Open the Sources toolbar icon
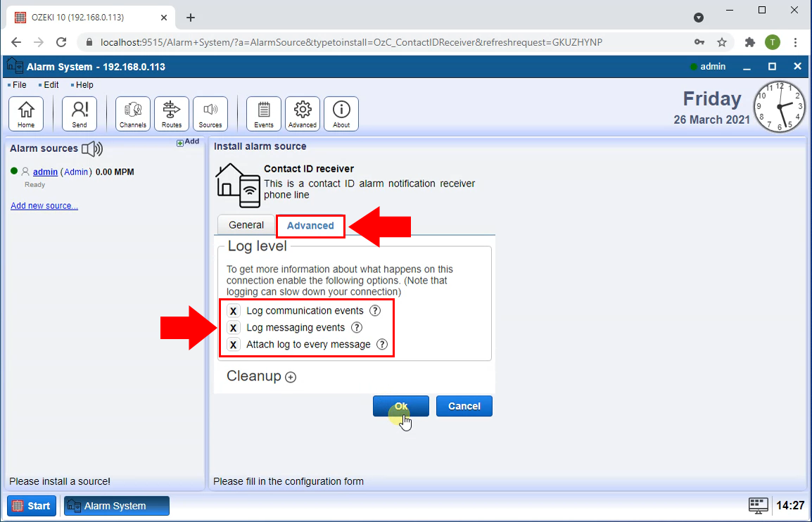 pyautogui.click(x=210, y=114)
